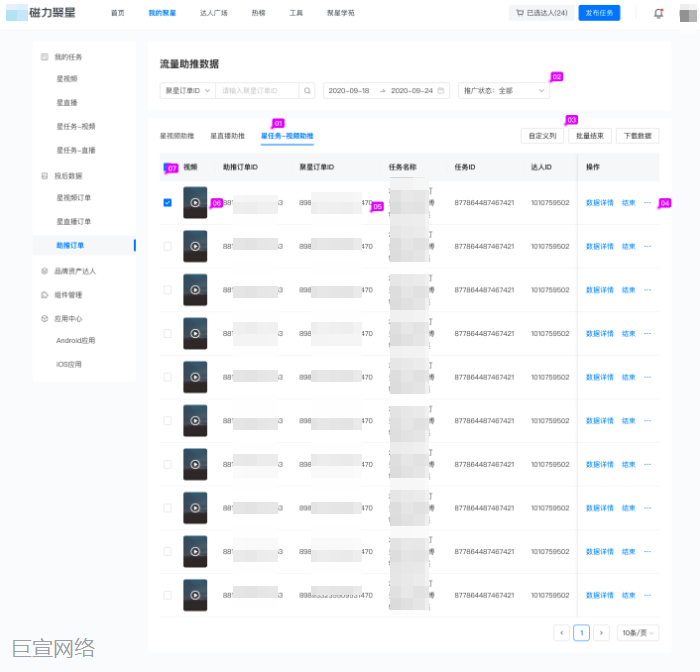Click the 应用中心 sidebar icon

click(44, 318)
